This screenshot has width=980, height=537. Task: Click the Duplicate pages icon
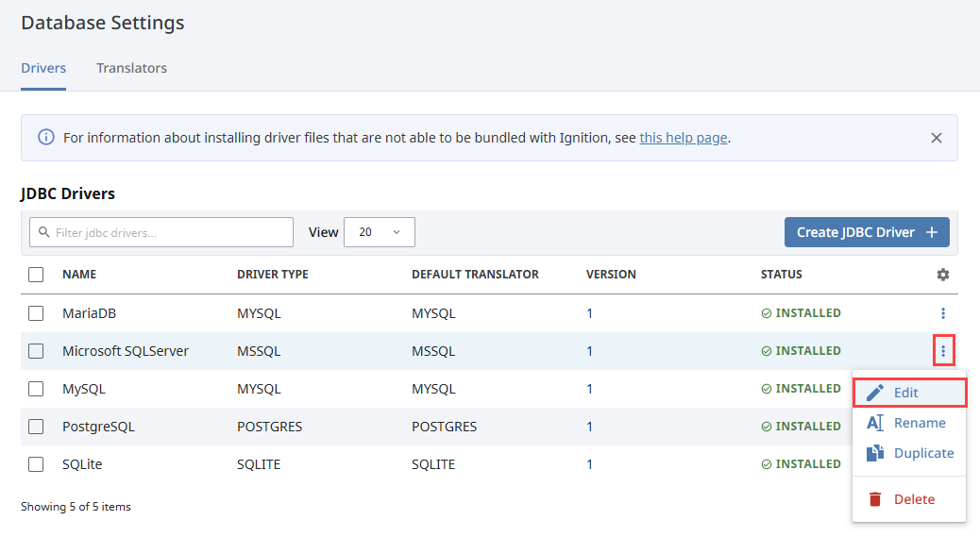pos(875,453)
